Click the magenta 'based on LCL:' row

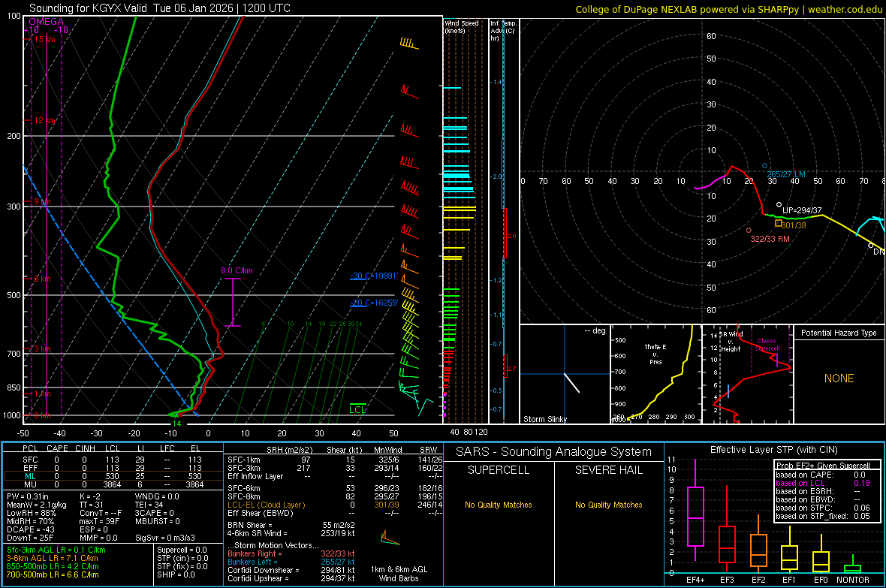(823, 484)
